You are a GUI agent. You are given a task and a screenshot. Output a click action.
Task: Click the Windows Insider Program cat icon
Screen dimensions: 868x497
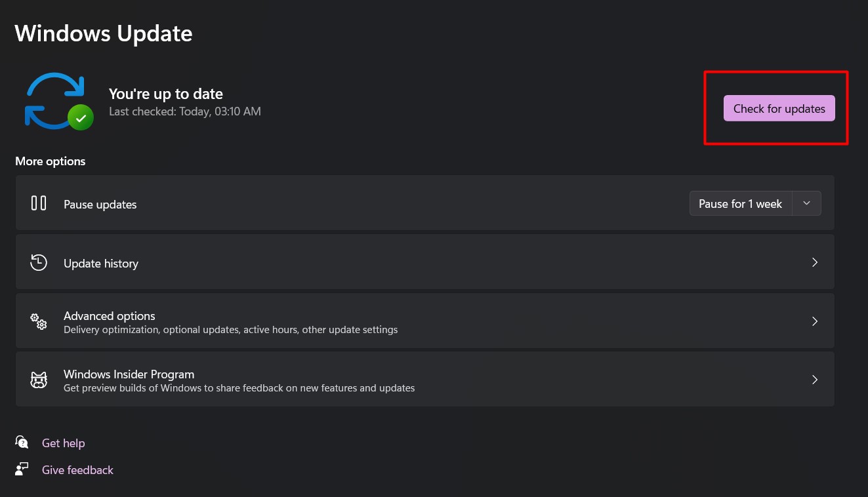pyautogui.click(x=39, y=380)
